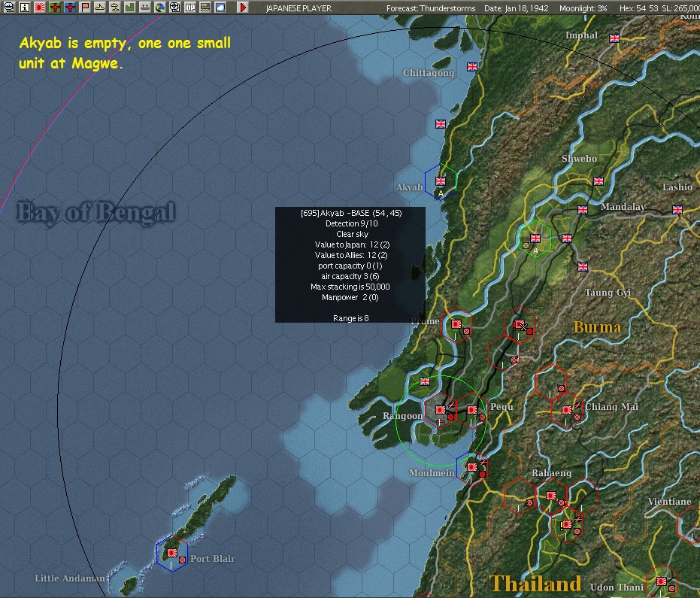Show the weather cloud overlay icon
Image resolution: width=700 pixels, height=598 pixels.
220,7
